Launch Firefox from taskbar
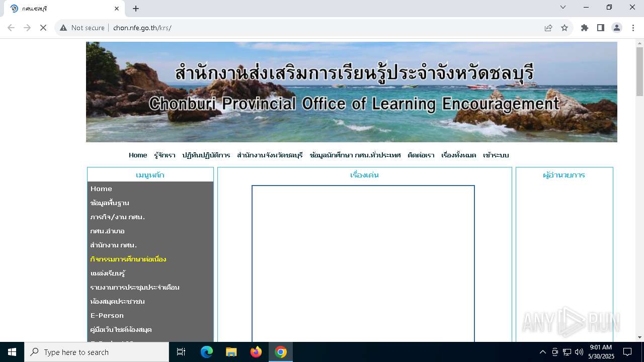Screen dimensions: 644x362 click(256, 352)
